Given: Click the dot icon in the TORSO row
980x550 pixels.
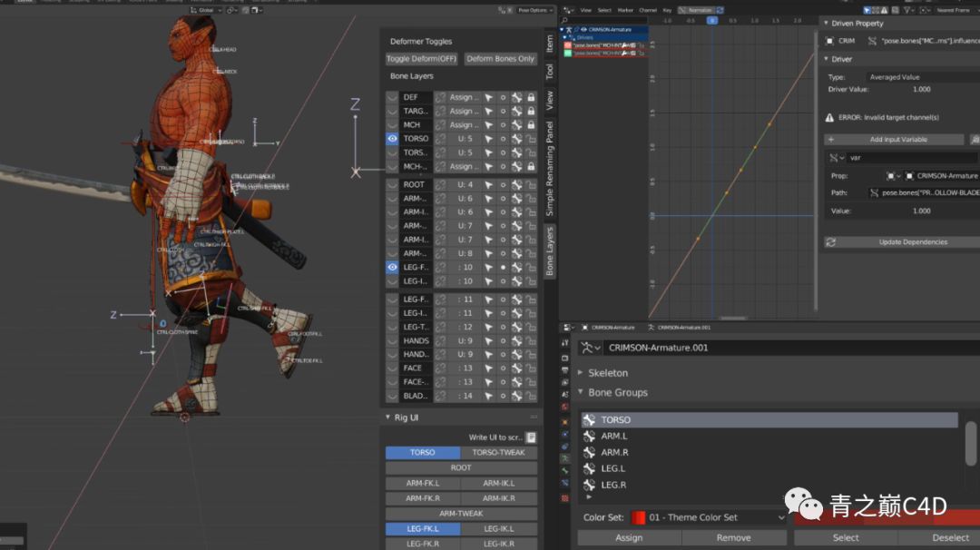Looking at the screenshot, I should click(x=503, y=139).
